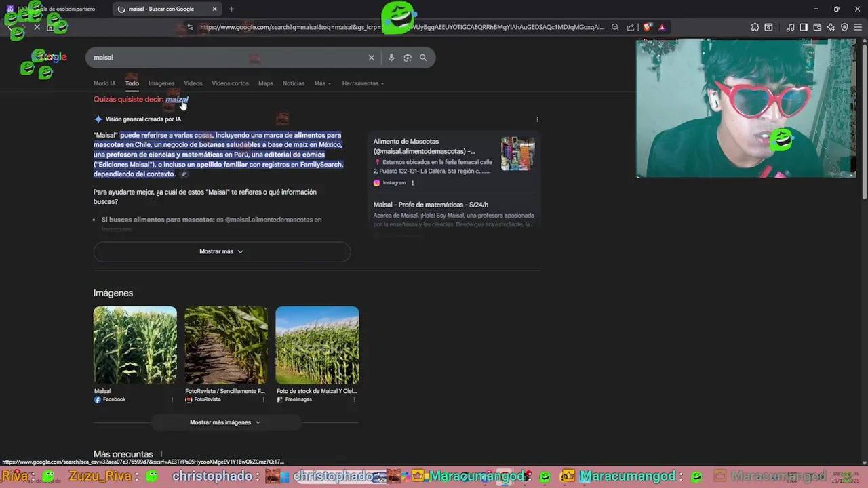Open the browser hamburger menu
This screenshot has width=868, height=488.
(x=858, y=27)
